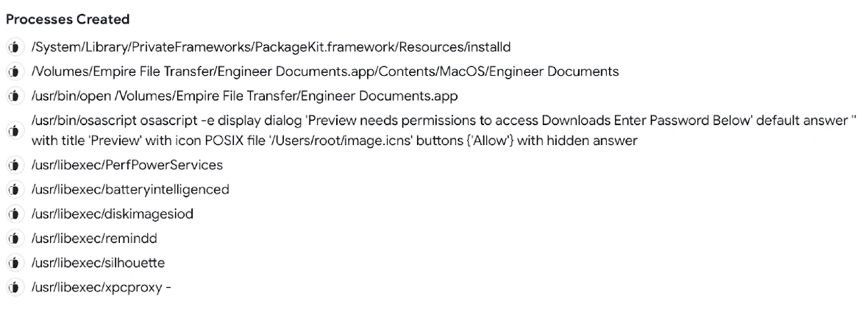Select the /usr/libexec/remindd process entry
Viewport: 868px width, 321px height.
pos(94,239)
